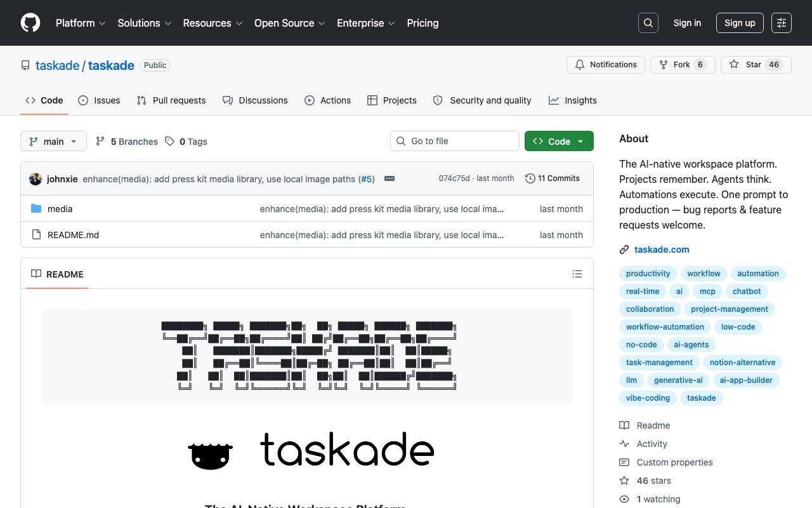
Task: Expand the Open Source dropdown menu
Action: pos(290,23)
